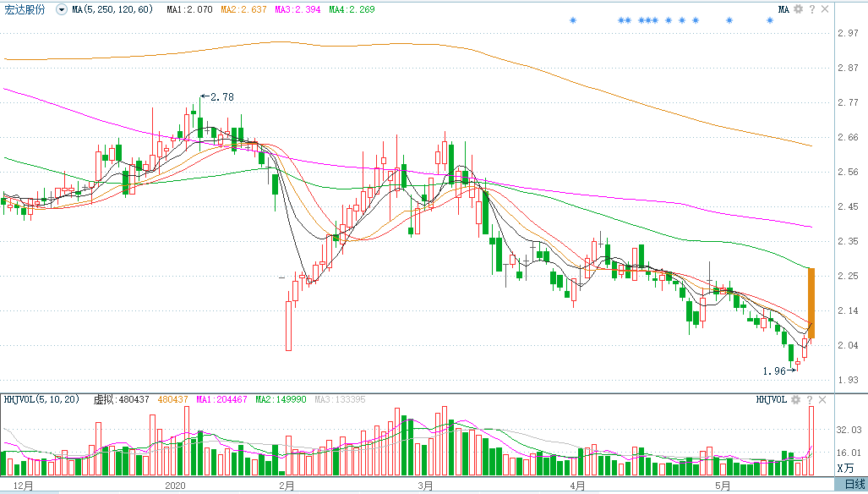868x494 pixels.
Task: Click the 3月 date axis label
Action: click(x=425, y=486)
